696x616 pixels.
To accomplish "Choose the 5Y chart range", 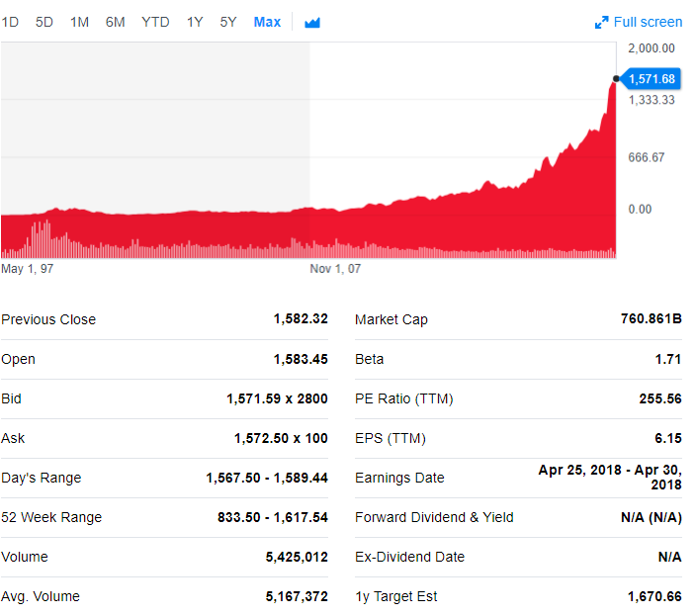I will click(x=228, y=22).
